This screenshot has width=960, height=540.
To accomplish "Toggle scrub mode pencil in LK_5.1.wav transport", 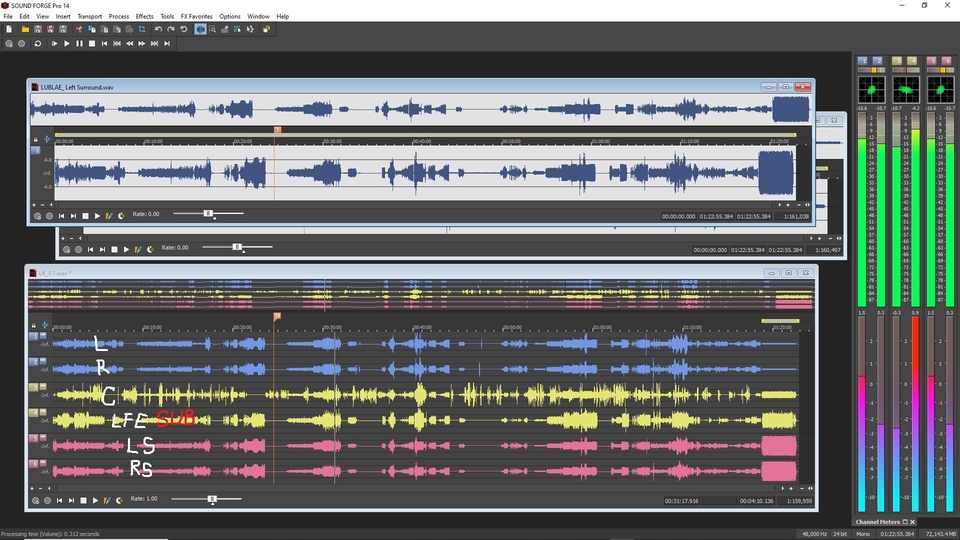I will 107,500.
